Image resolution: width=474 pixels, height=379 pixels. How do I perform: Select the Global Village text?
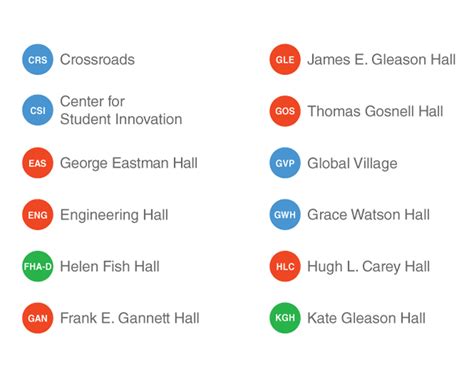point(352,164)
